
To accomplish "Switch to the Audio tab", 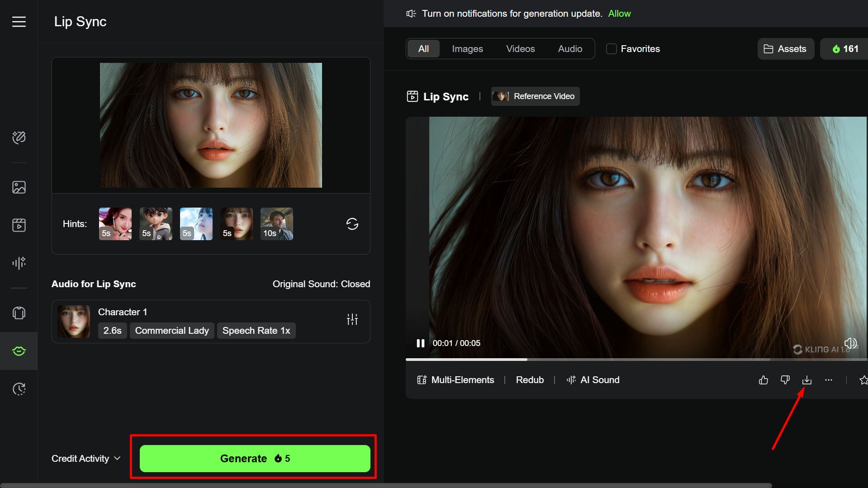I will 569,48.
